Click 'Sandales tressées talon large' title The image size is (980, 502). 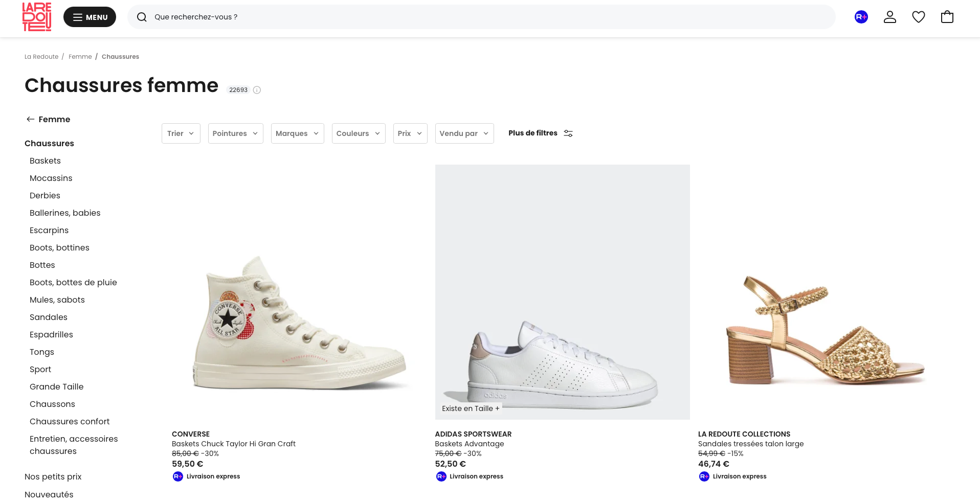click(x=751, y=444)
